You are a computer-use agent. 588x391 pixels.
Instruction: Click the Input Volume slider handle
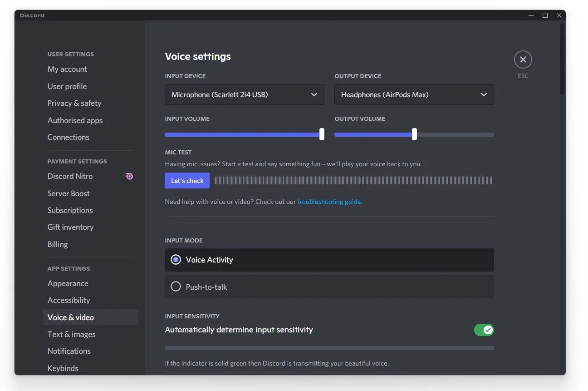(322, 134)
